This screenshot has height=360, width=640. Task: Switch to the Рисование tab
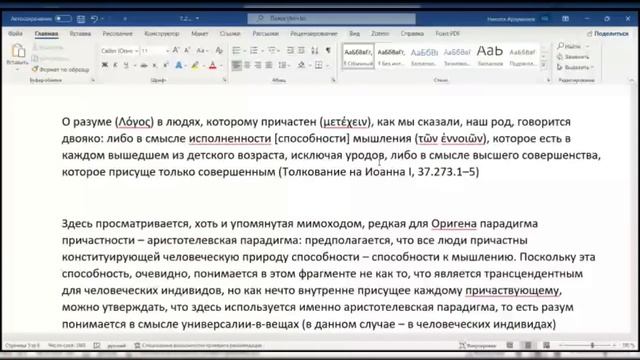coord(118,33)
